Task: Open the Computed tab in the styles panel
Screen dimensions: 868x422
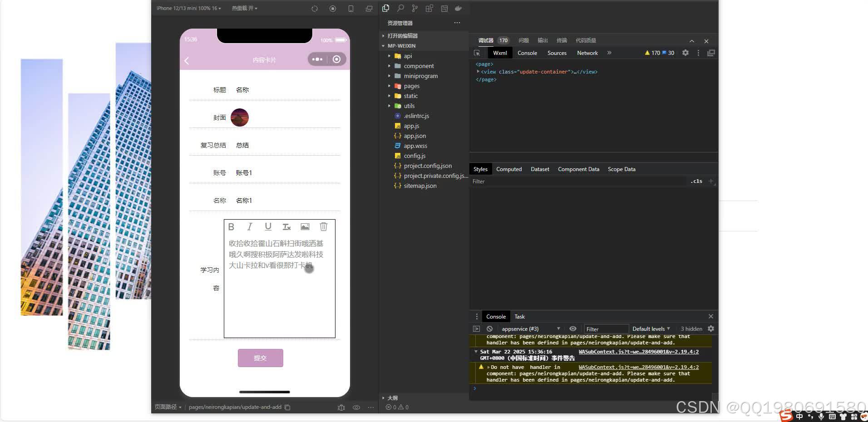Action: coord(508,169)
